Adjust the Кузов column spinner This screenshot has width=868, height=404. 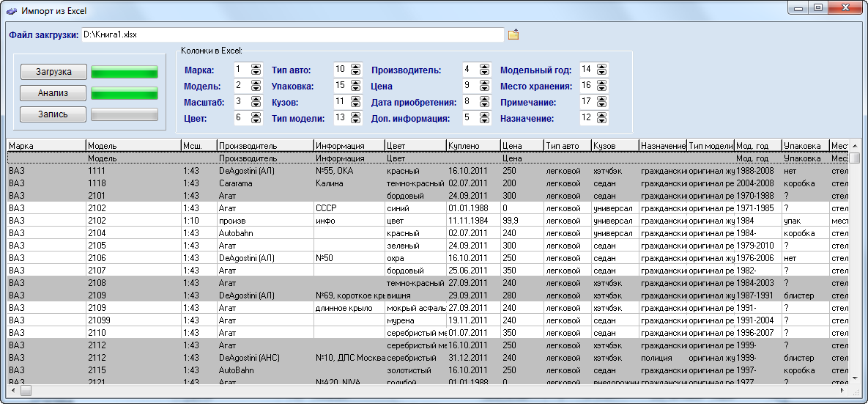coord(357,101)
